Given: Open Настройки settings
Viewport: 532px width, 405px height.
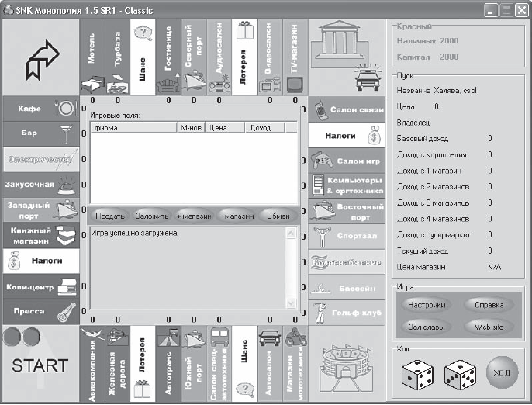Looking at the screenshot, I should 427,304.
